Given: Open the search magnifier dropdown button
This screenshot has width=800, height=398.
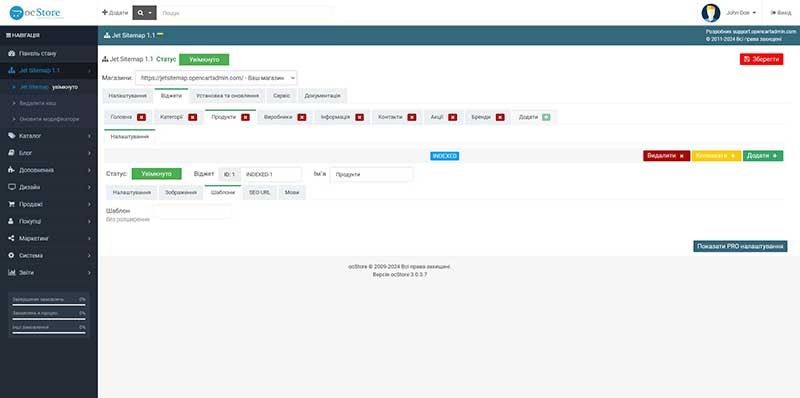Looking at the screenshot, I should [x=144, y=13].
